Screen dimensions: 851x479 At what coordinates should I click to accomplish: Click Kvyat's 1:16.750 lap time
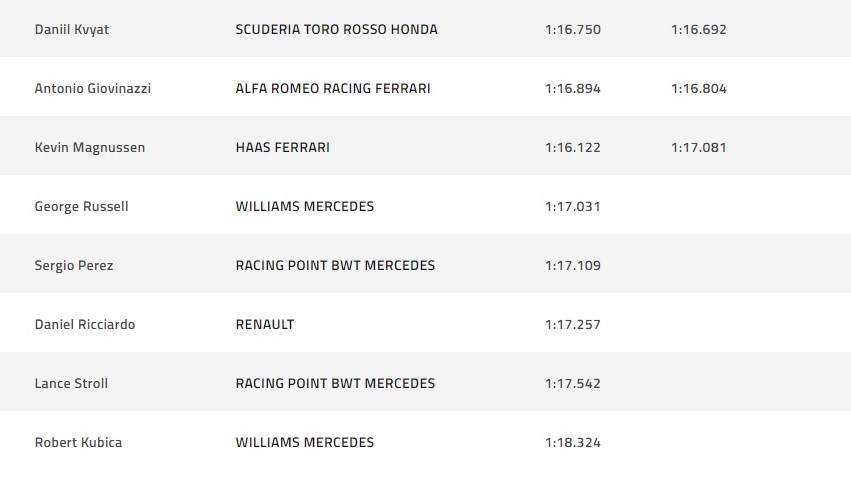(x=573, y=29)
